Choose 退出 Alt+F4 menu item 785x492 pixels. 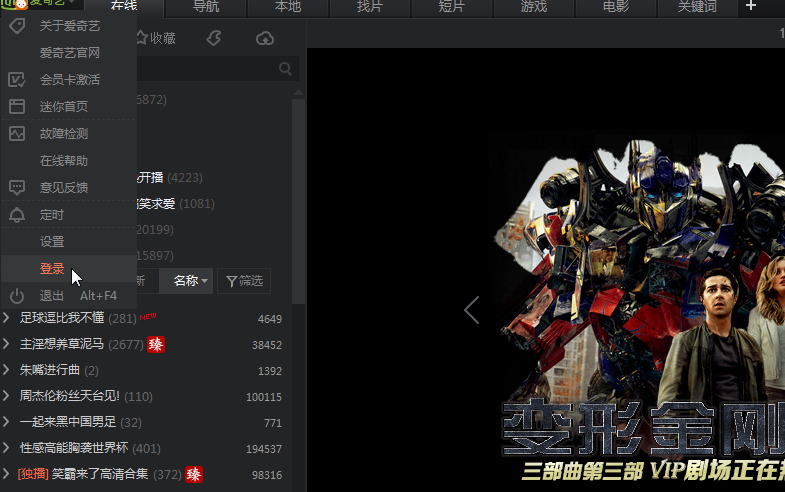pyautogui.click(x=69, y=296)
